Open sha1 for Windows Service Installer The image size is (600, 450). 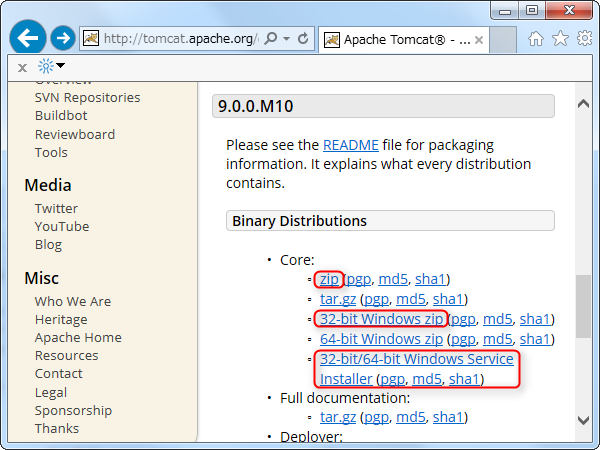[464, 379]
